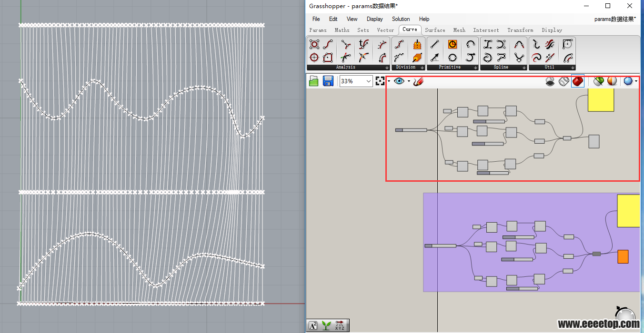Expand the Primitive panel's dropdown arrow
The width and height of the screenshot is (644, 333).
[475, 68]
